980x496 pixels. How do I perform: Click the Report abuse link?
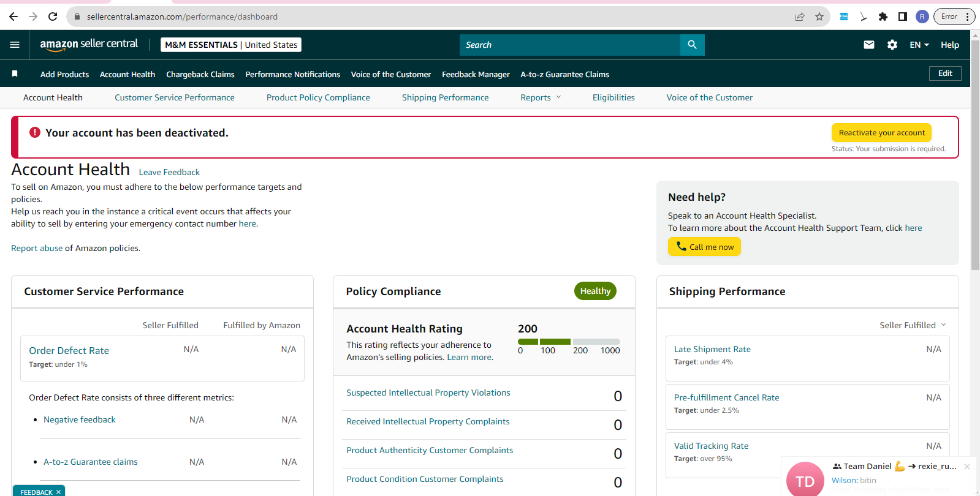[37, 248]
